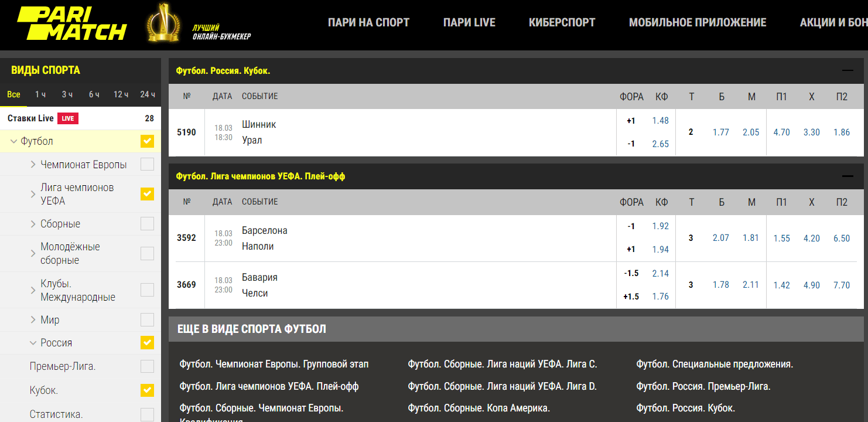Expand the Лига чемпионов УЕФА chevron
Screen dimensions: 868x422
33,194
